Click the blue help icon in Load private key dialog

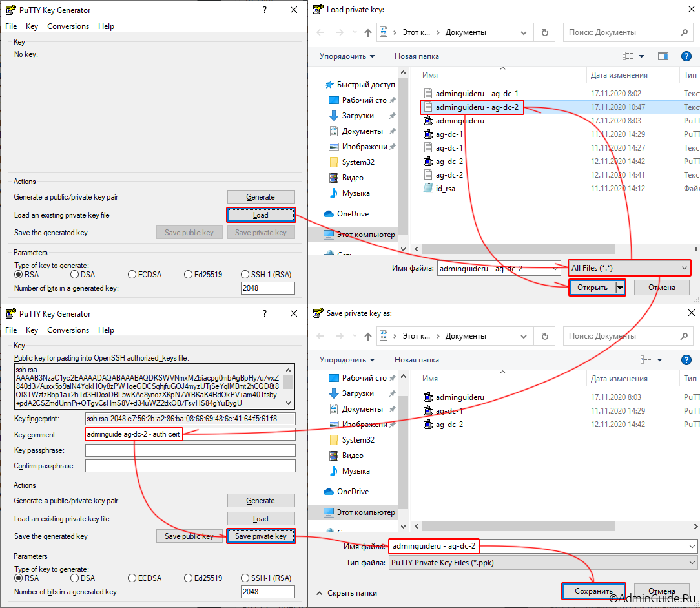[x=686, y=56]
